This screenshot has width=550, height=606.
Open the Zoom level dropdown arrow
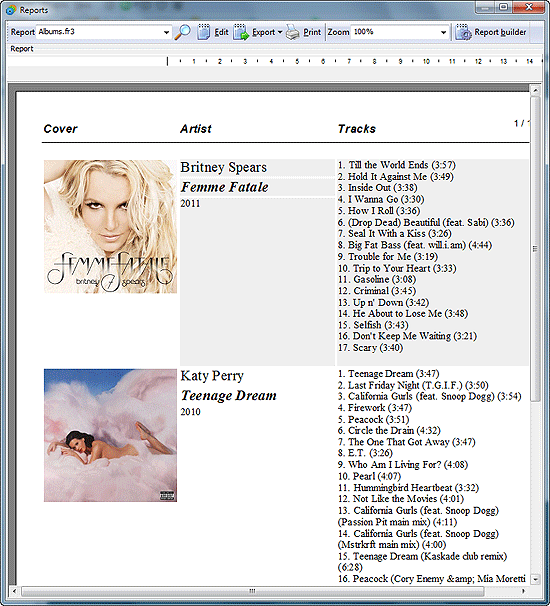443,32
